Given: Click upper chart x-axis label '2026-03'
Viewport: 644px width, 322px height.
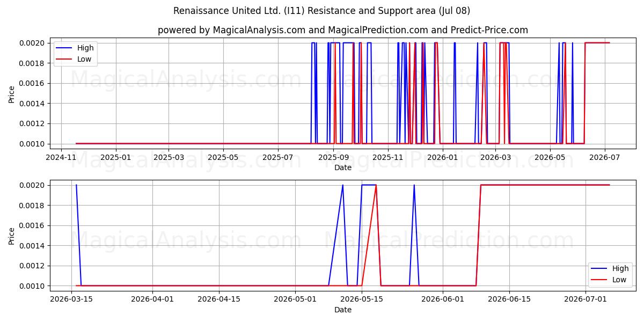Looking at the screenshot, I should tap(495, 158).
